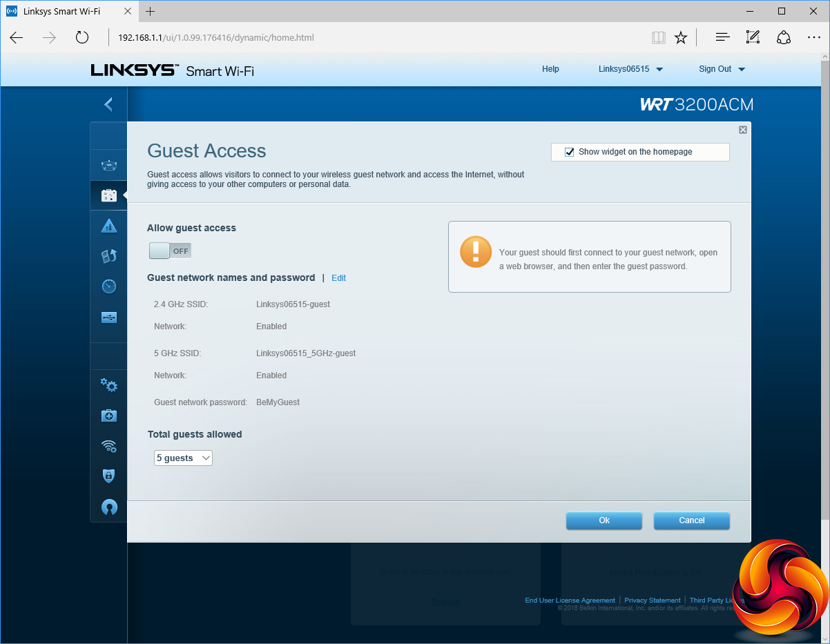Expand the Sign Out dropdown menu
Screen dimensions: 830x644
tap(722, 69)
